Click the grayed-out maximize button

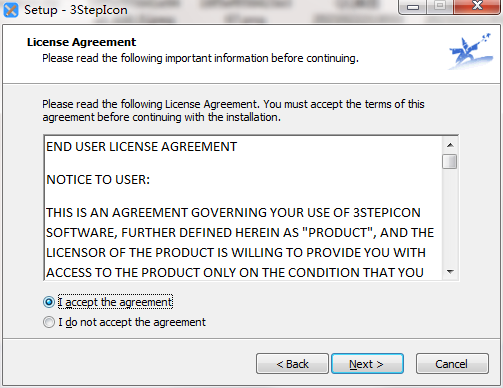point(440,7)
